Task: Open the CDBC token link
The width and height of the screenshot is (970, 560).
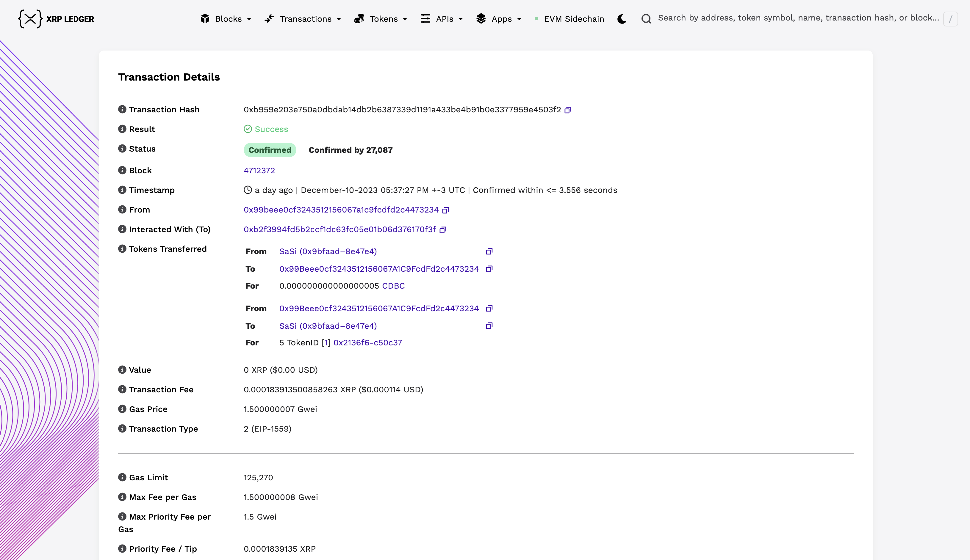Action: 393,286
